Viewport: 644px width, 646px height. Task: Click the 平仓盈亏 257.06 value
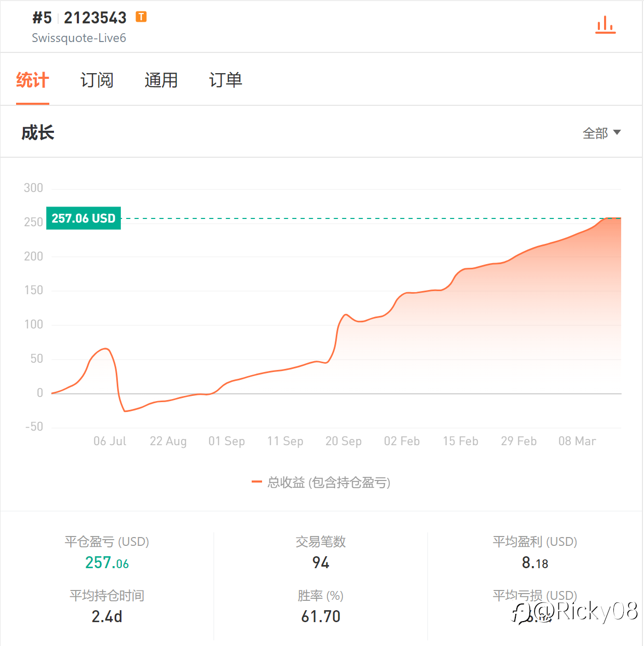pos(107,563)
